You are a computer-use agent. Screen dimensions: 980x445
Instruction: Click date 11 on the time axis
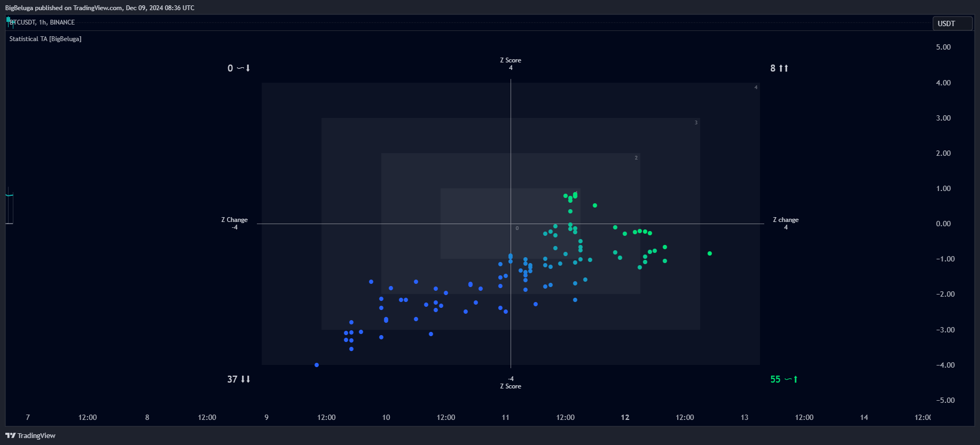(x=506, y=417)
